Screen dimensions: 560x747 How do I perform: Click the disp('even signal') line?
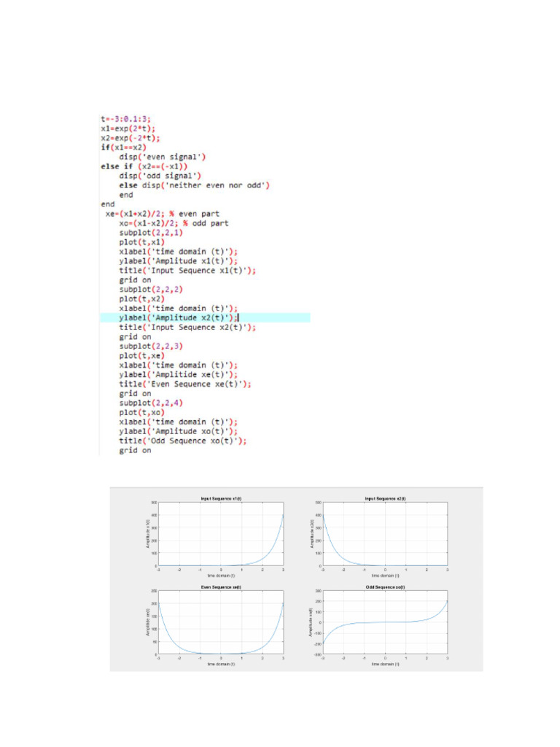[163, 157]
